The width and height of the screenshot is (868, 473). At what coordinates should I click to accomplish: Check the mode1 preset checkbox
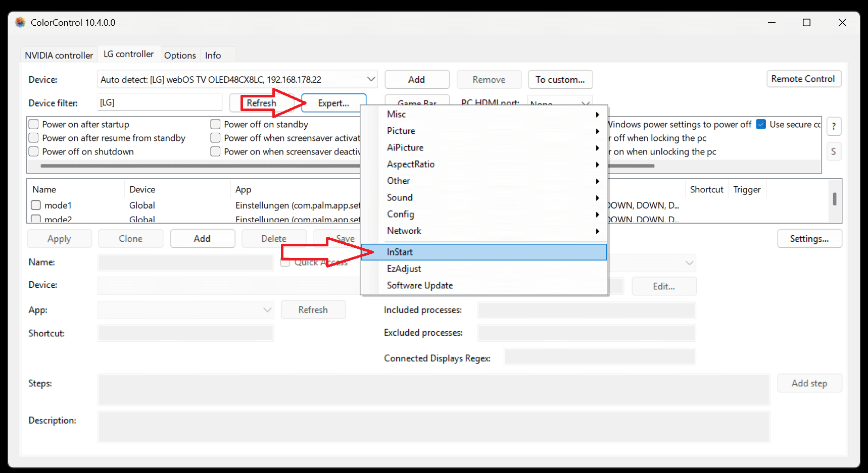click(36, 205)
